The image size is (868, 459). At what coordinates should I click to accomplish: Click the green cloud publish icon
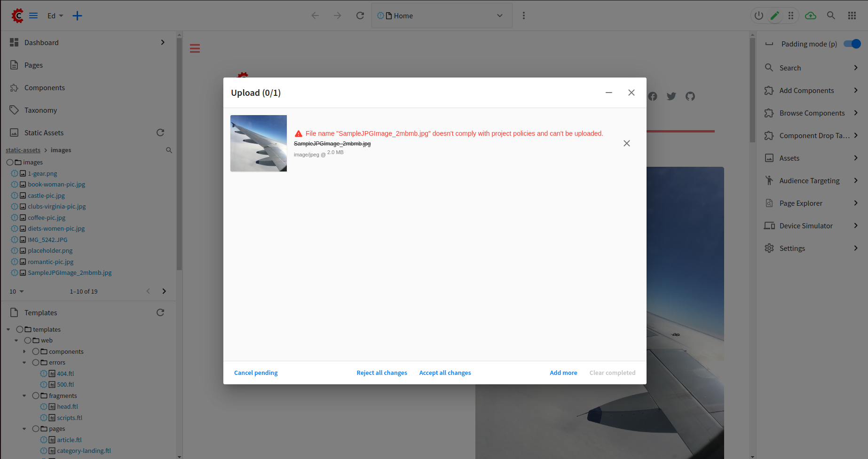click(811, 16)
